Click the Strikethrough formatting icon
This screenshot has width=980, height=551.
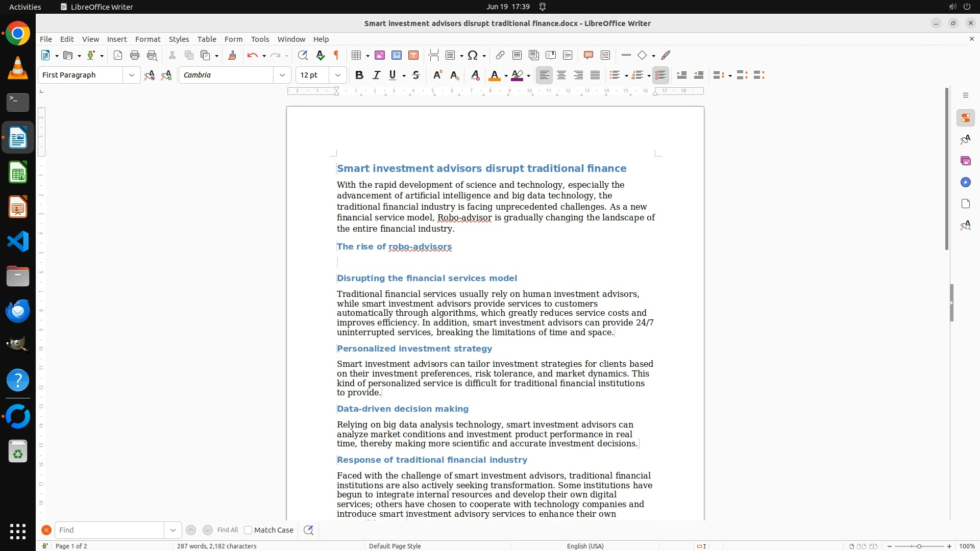416,76
